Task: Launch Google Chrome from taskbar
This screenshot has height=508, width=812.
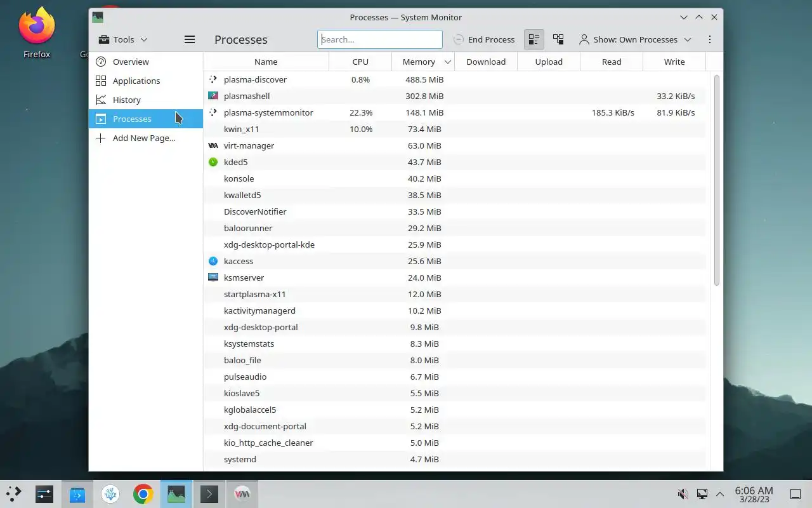Action: 143,493
